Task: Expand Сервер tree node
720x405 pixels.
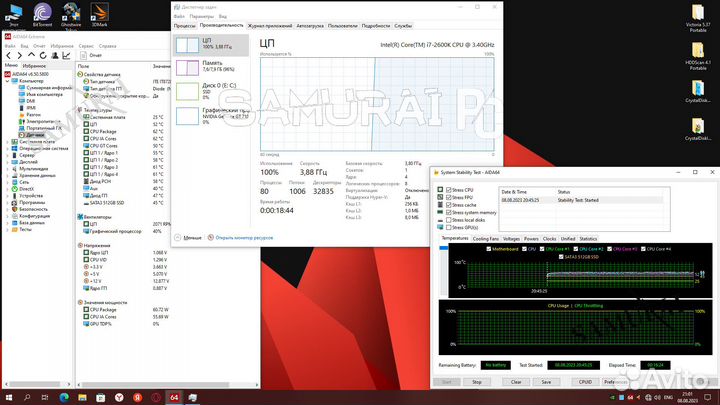Action: [7, 155]
